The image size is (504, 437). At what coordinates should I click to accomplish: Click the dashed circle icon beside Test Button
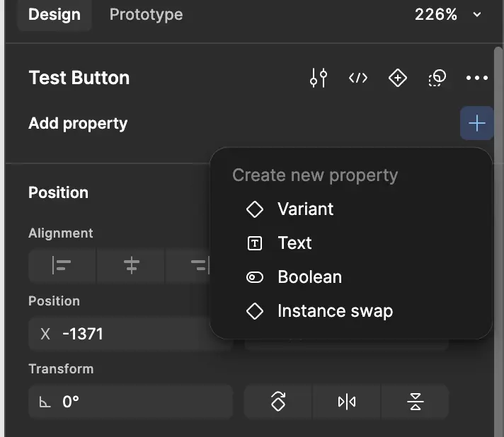pyautogui.click(x=437, y=78)
